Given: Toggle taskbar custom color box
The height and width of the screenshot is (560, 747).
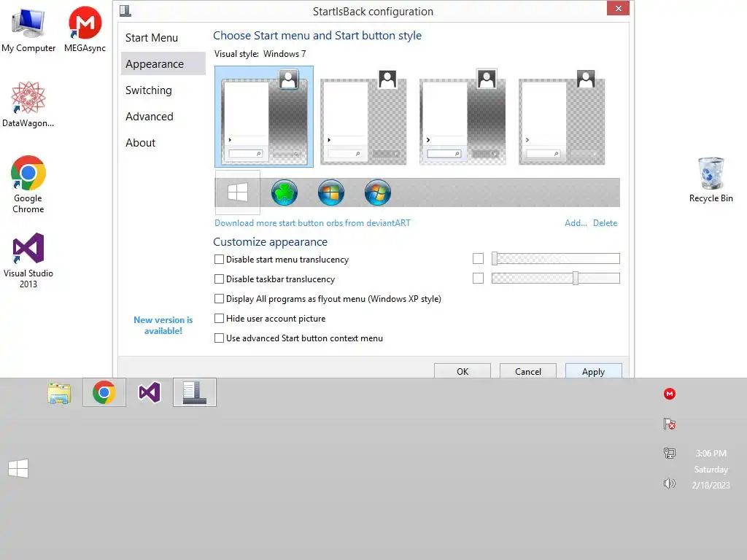Looking at the screenshot, I should coord(478,278).
